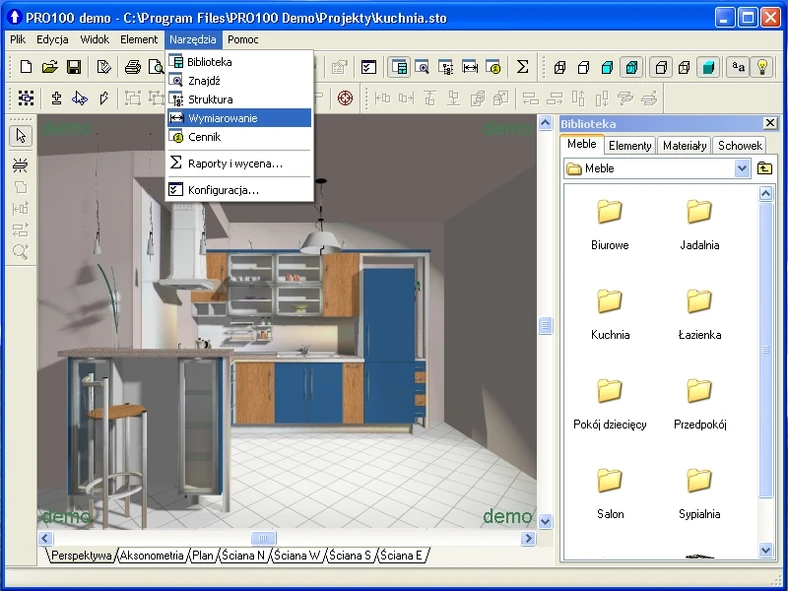This screenshot has width=788, height=591.
Task: Click the New document toolbar icon
Action: point(26,67)
